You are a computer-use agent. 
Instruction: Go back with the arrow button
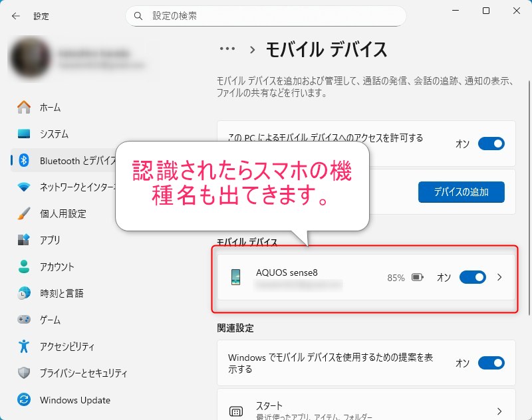(x=16, y=15)
